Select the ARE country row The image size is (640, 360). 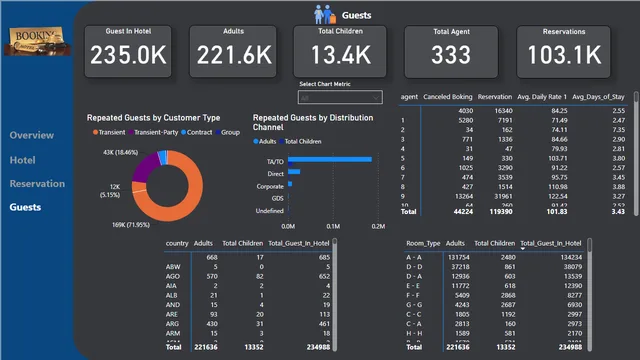coord(248,314)
